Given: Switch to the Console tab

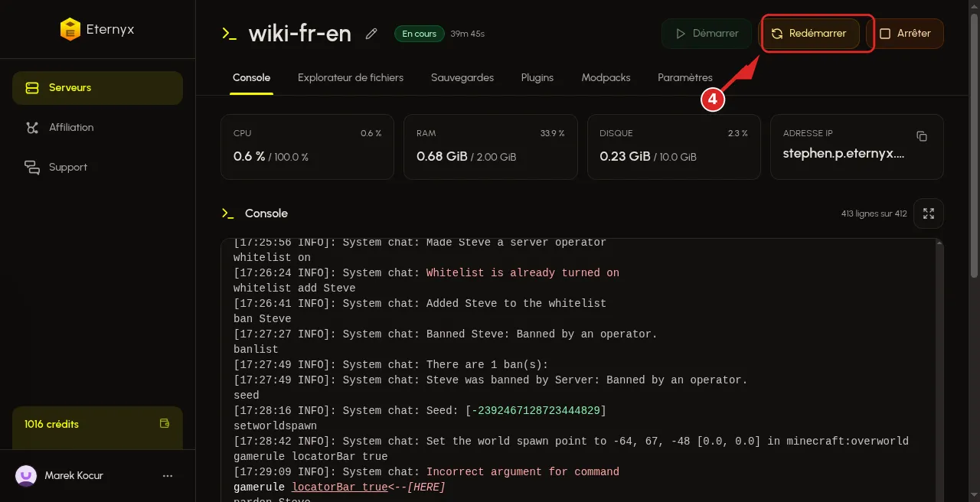Looking at the screenshot, I should pyautogui.click(x=252, y=78).
